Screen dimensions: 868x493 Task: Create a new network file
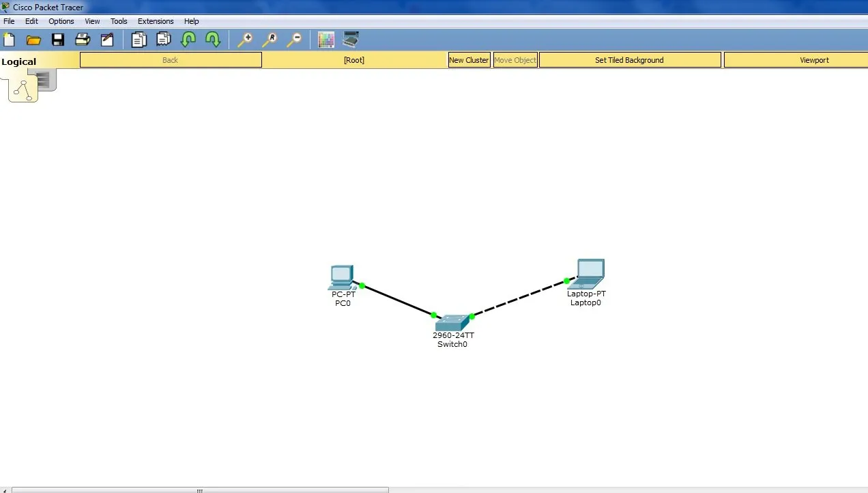pyautogui.click(x=9, y=40)
